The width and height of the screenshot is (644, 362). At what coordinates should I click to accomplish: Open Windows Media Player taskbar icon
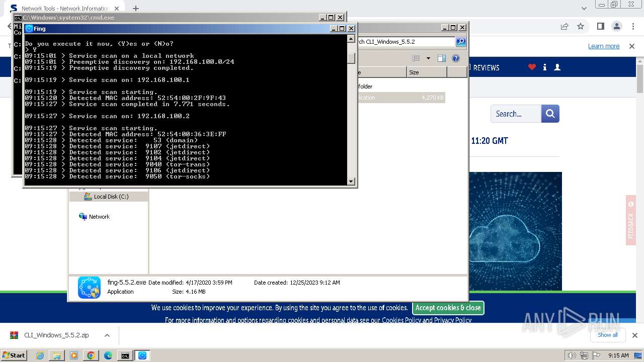tap(74, 355)
